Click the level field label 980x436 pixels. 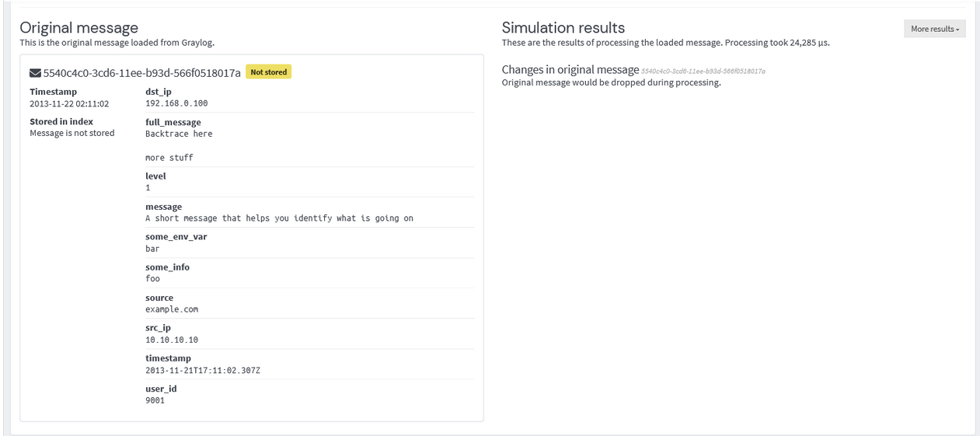[x=155, y=176]
